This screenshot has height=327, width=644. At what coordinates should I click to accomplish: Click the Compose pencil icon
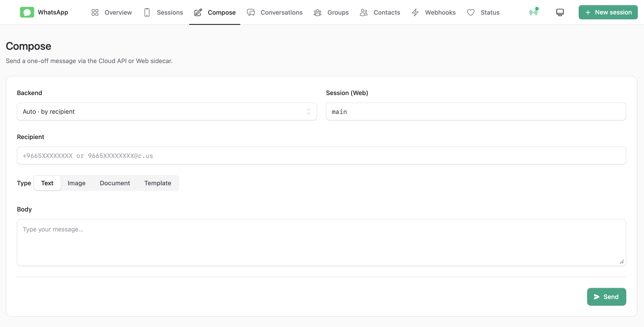pos(198,12)
